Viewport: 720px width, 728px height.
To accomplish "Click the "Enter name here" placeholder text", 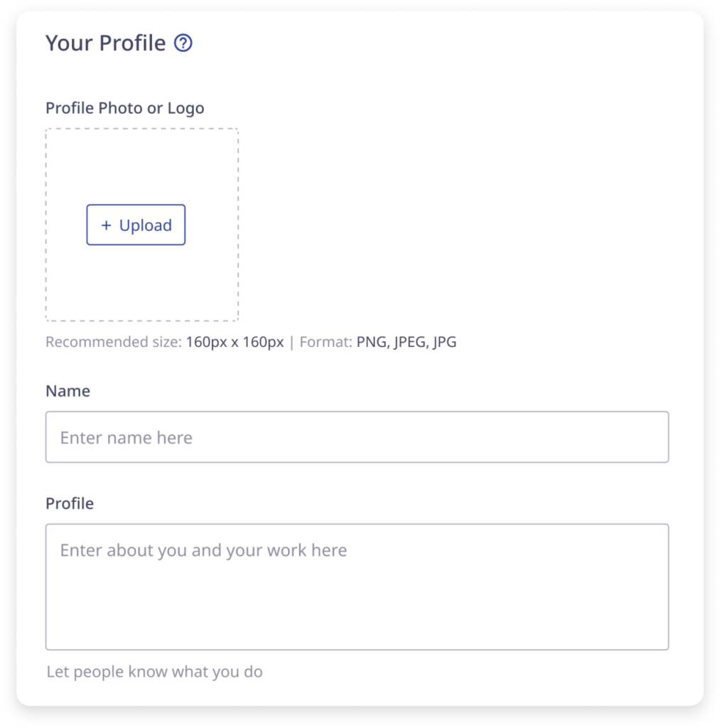I will 127,438.
